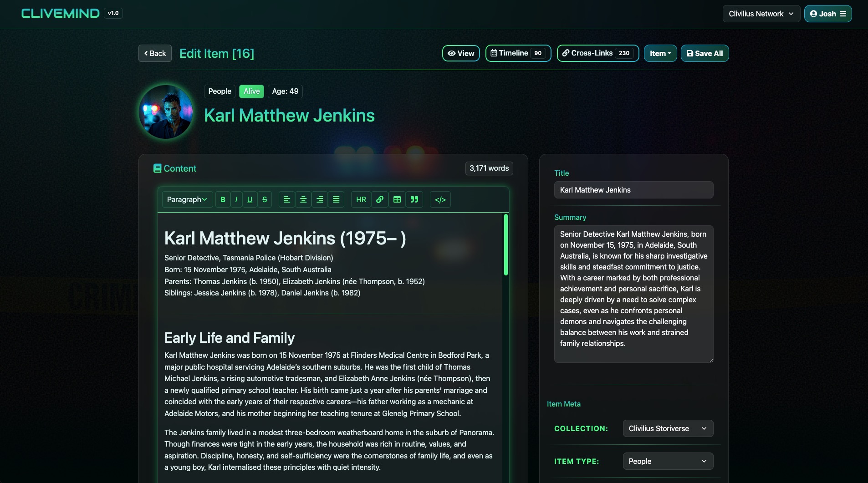Expand the Collection dropdown
Screen dimensions: 868x483
668,428
